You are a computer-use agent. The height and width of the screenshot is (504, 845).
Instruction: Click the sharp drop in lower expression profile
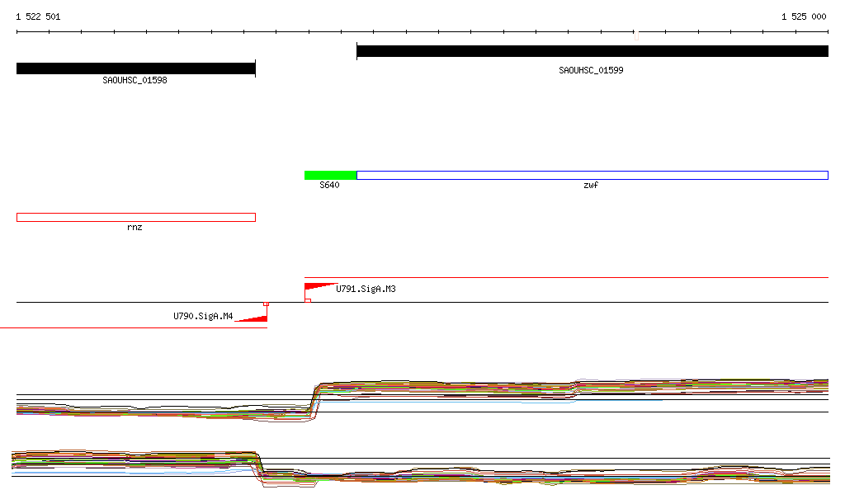pyautogui.click(x=258, y=464)
